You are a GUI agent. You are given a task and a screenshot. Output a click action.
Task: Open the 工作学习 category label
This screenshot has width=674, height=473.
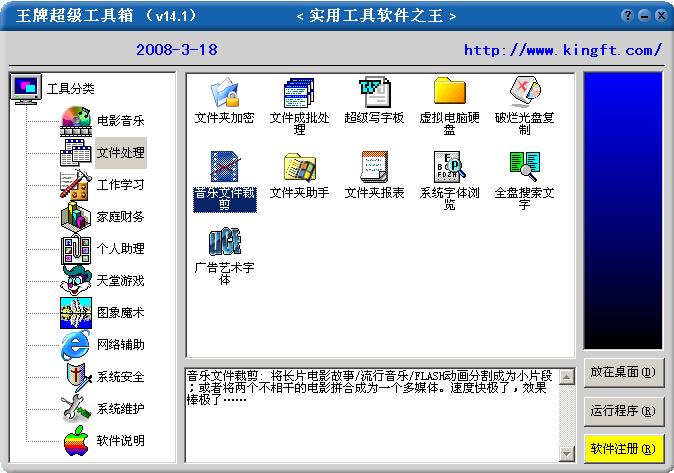coord(120,185)
